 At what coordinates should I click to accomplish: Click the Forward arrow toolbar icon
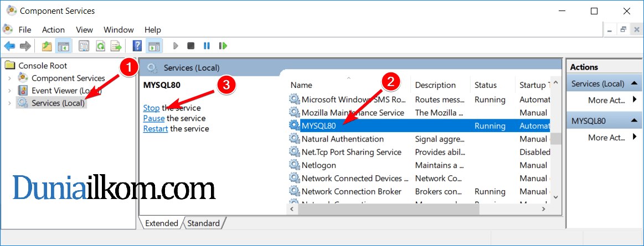(25, 46)
